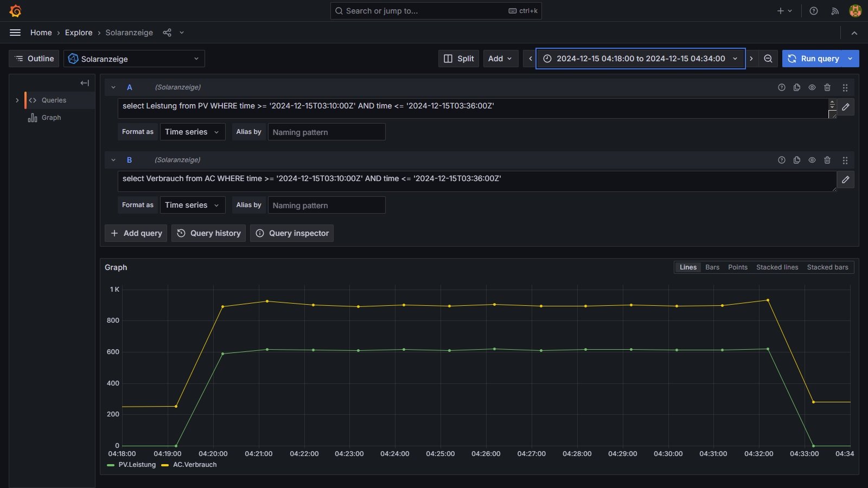Image resolution: width=868 pixels, height=488 pixels.
Task: Collapse query B row with chevron
Action: [113, 160]
